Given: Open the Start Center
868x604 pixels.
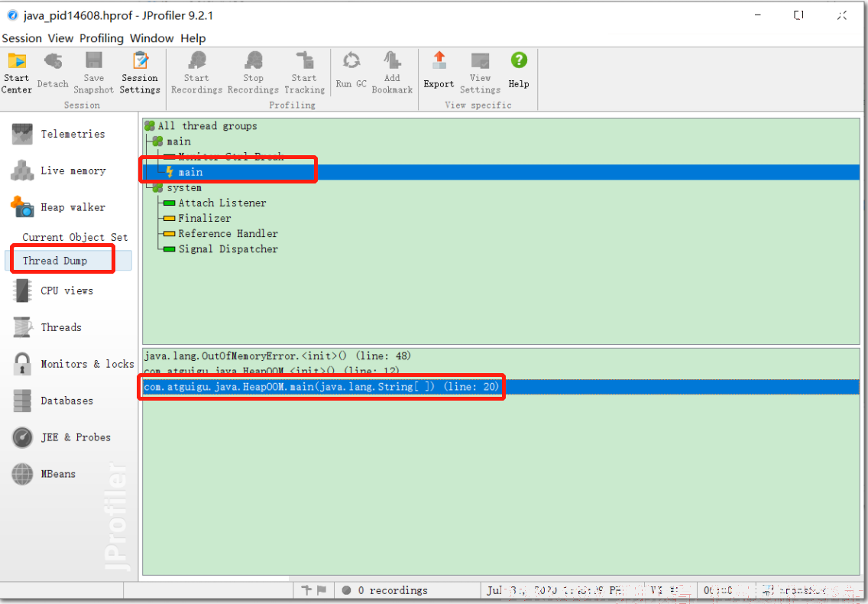Looking at the screenshot, I should pyautogui.click(x=17, y=73).
